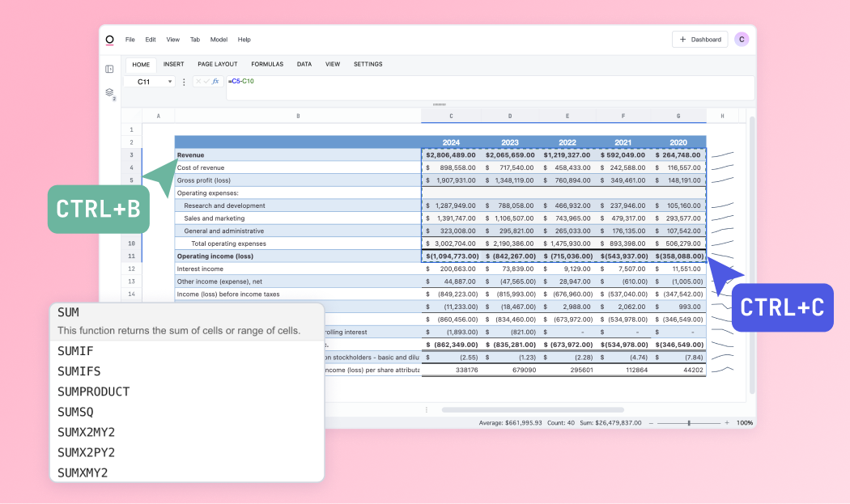850x504 pixels.
Task: Open the Model menu
Action: coord(219,39)
